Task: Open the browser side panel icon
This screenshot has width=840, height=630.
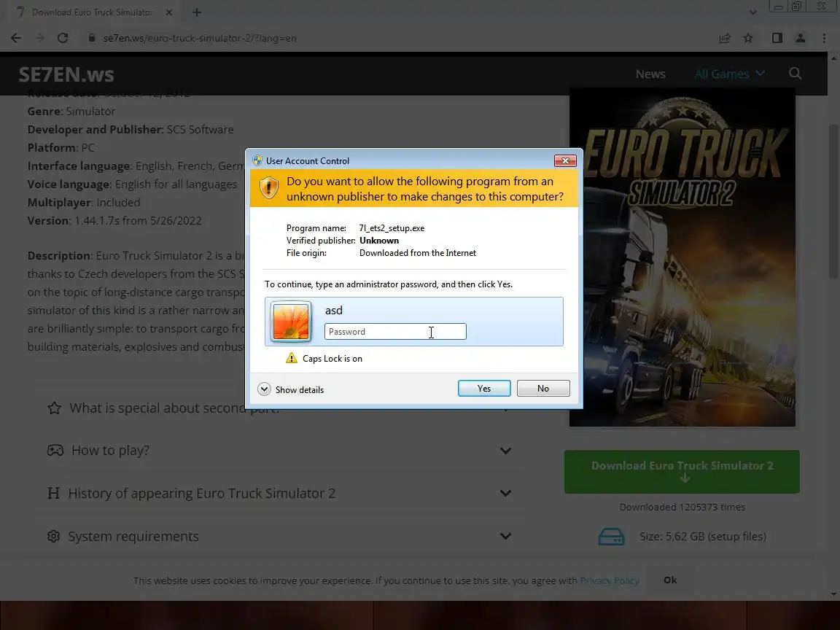Action: tap(777, 38)
